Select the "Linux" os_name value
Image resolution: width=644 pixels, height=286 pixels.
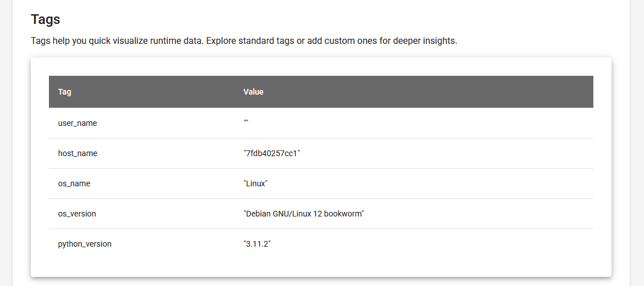(255, 183)
